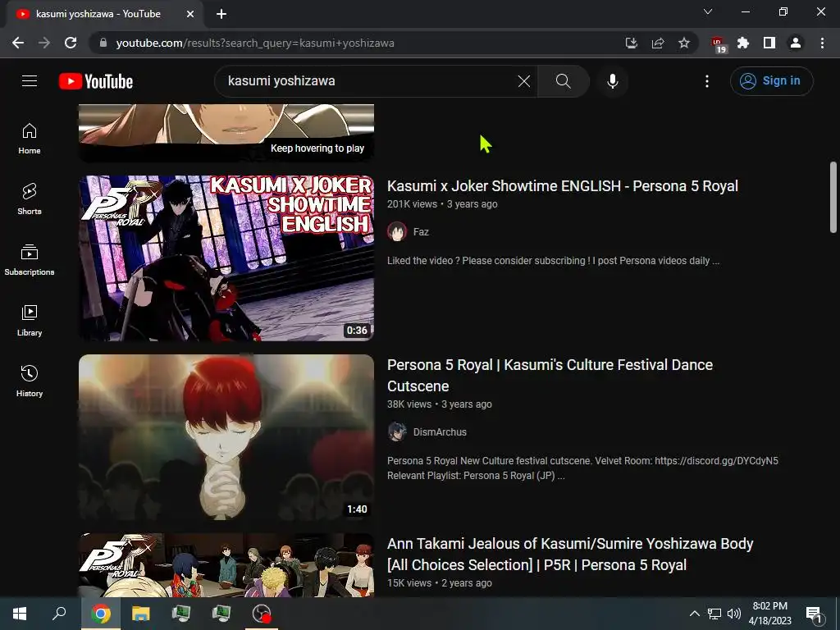Open Shorts in the sidebar
The image size is (840, 630).
(30, 199)
